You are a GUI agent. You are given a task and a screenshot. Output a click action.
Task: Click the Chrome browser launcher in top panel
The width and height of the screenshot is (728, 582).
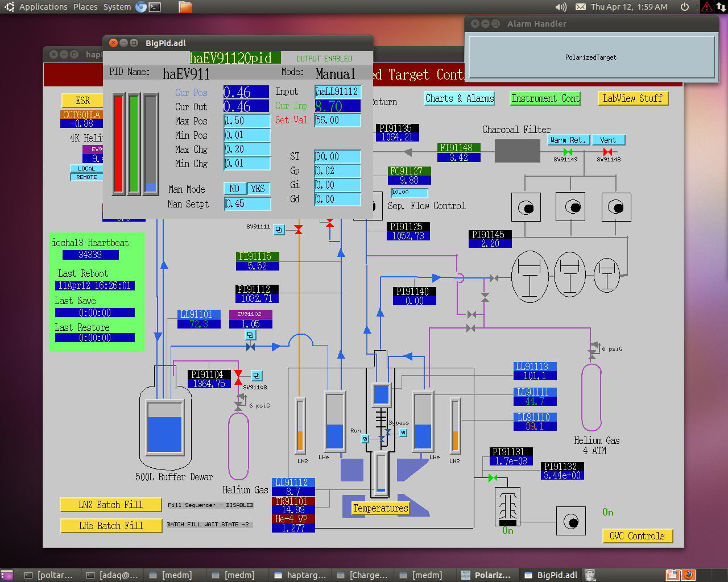[141, 7]
